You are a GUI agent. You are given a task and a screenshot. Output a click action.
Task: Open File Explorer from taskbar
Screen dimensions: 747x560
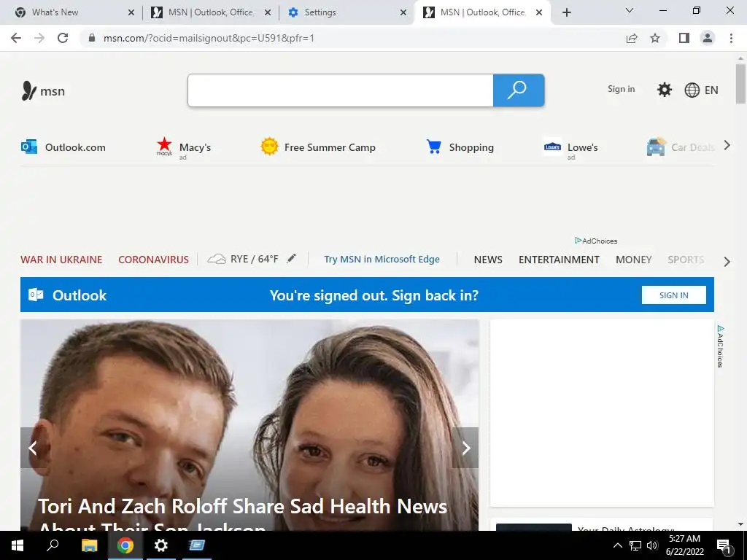89,545
